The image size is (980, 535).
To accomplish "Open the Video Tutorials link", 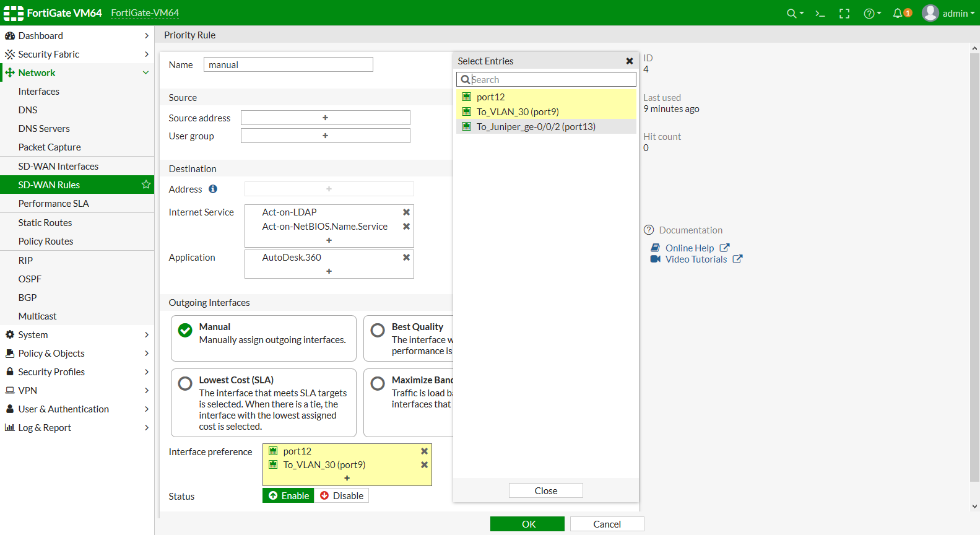I will click(696, 259).
